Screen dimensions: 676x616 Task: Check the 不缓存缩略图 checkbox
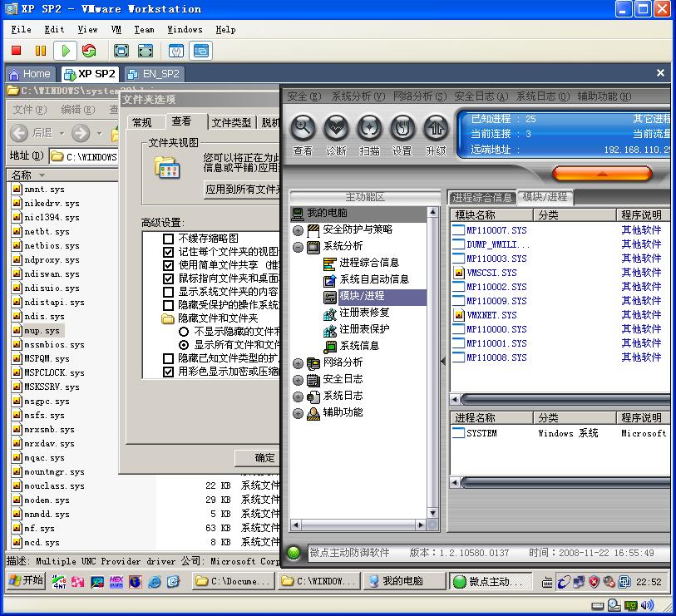(169, 239)
